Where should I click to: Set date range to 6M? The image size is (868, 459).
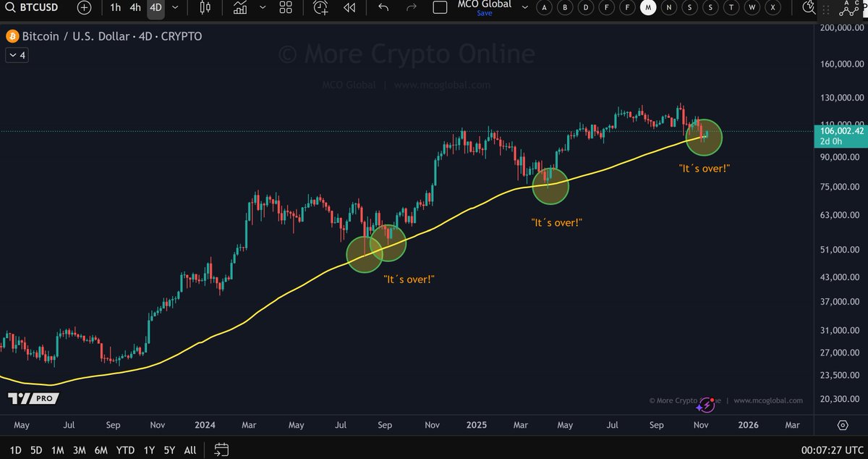pos(101,450)
